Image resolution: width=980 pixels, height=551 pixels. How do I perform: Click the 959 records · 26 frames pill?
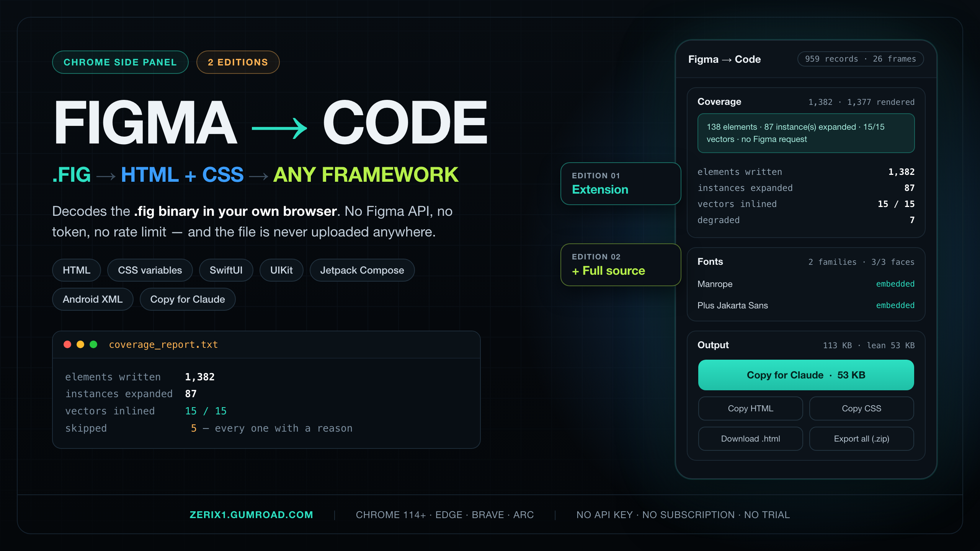click(x=861, y=59)
